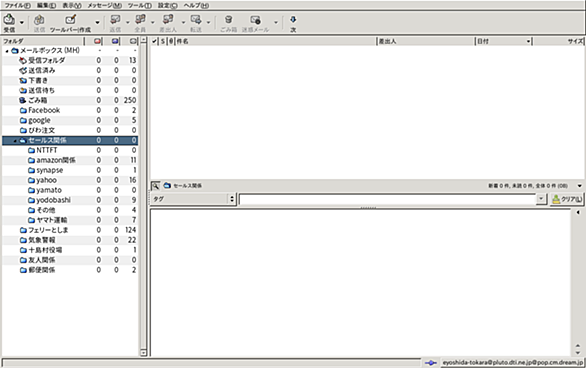Click the attachment column header

point(171,41)
